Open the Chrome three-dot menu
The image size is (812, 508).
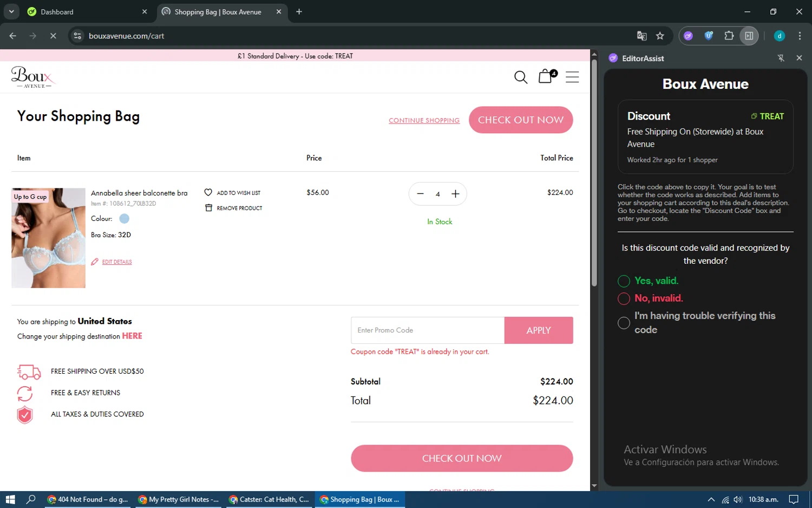(x=800, y=36)
